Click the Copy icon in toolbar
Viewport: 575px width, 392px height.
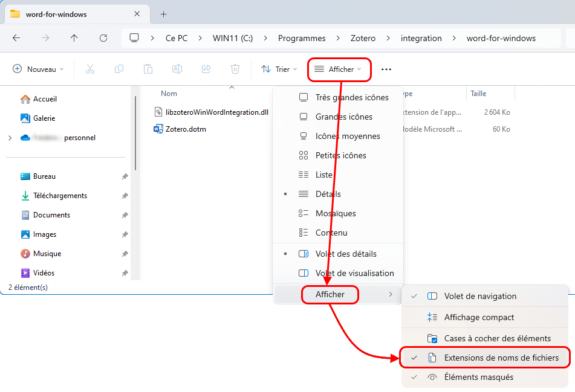(119, 69)
